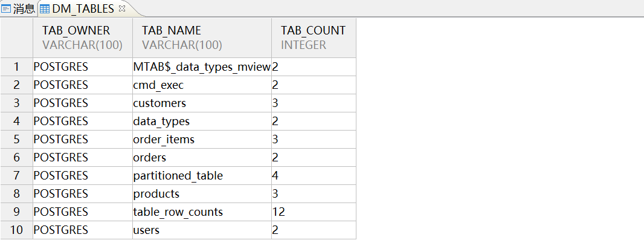Select the users table name cell

coord(202,230)
